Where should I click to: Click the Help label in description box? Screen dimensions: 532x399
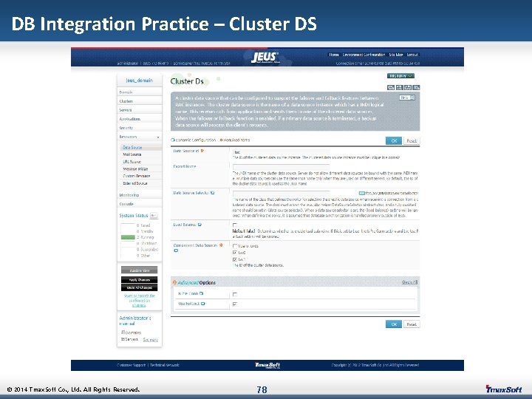pyautogui.click(x=404, y=98)
